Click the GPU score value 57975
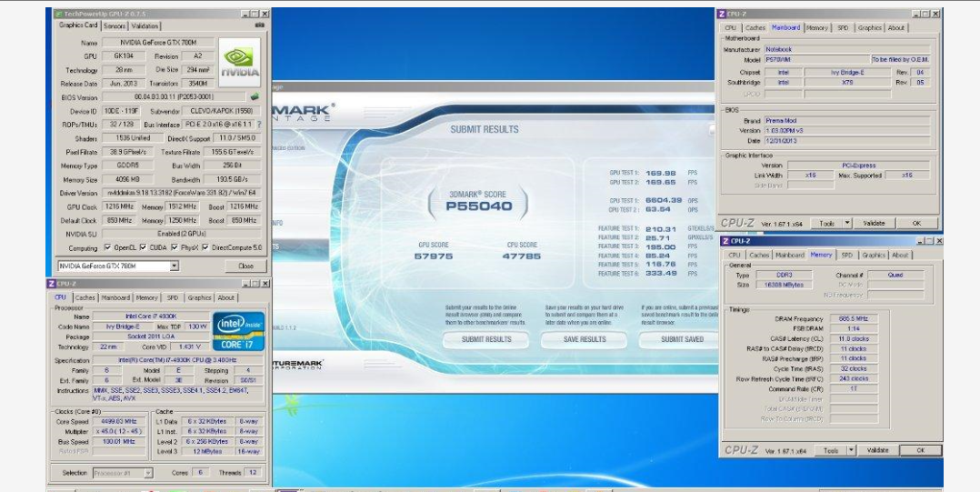980x492 pixels. tap(433, 256)
